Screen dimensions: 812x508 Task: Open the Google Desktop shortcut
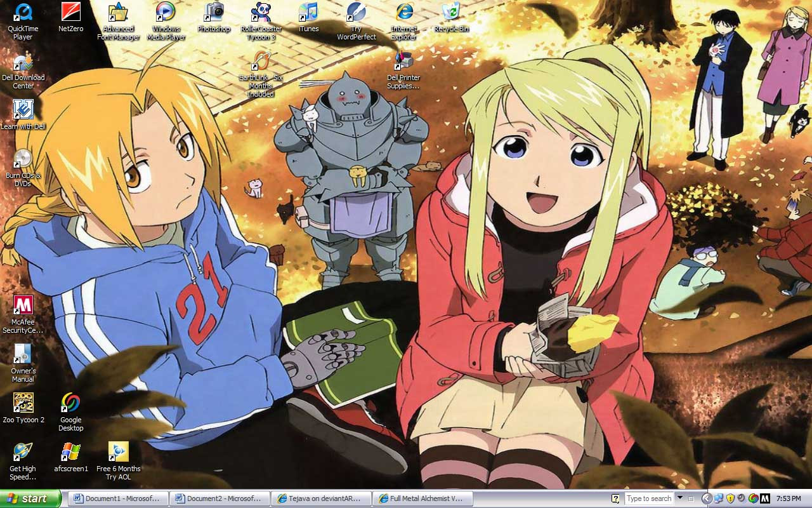point(71,412)
